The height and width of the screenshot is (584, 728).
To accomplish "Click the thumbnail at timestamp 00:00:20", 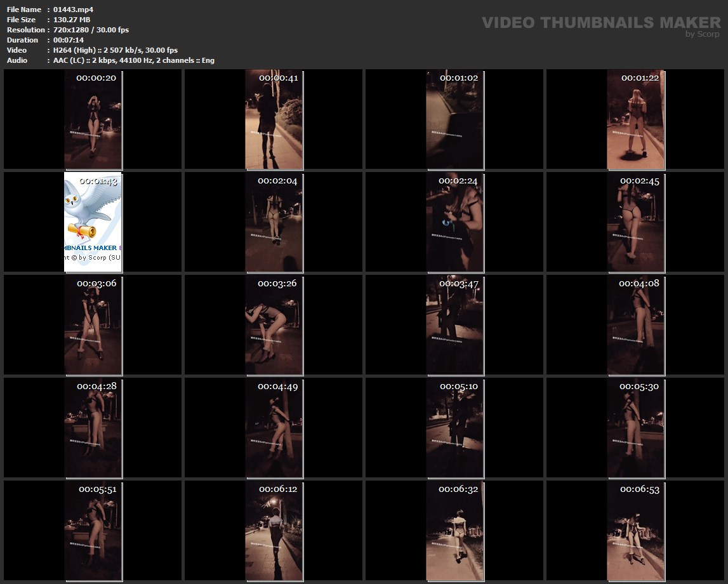I will click(x=93, y=119).
